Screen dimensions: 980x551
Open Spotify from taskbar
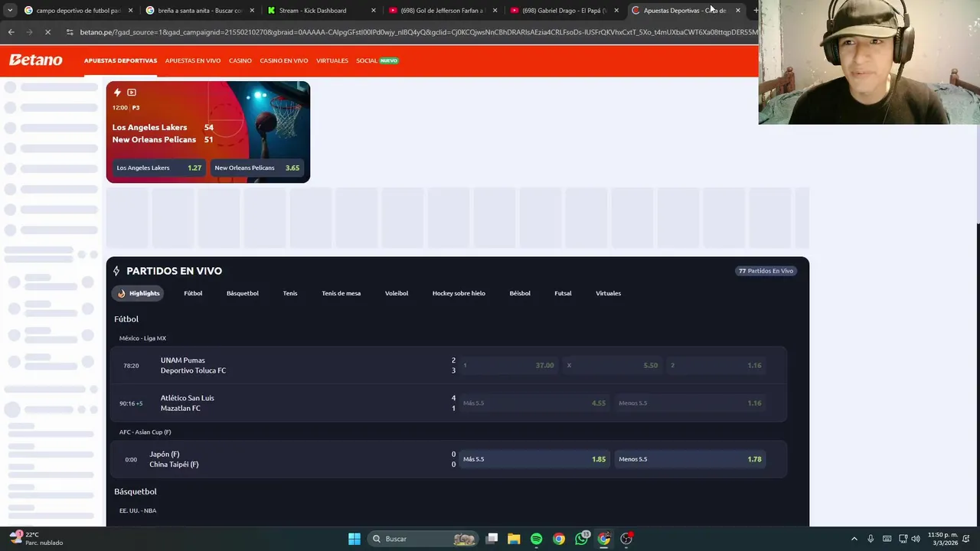[536, 539]
